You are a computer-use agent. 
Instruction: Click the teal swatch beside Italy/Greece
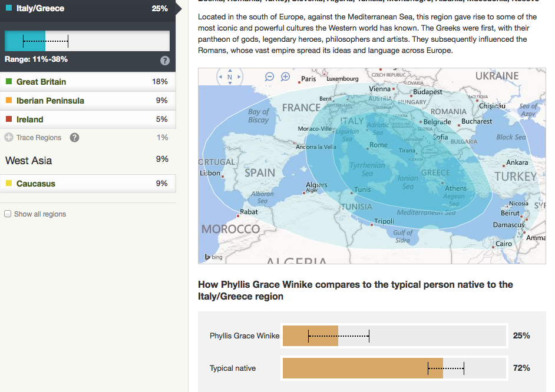9,8
